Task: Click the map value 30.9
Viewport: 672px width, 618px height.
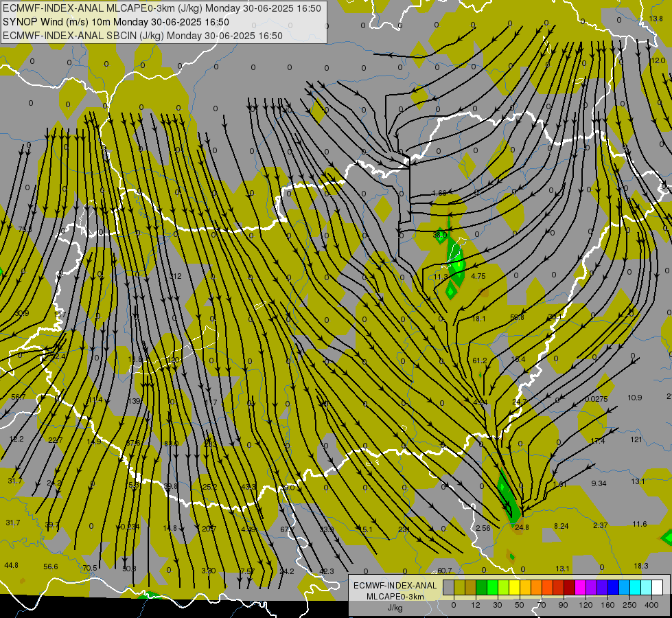Action: [x=21, y=314]
